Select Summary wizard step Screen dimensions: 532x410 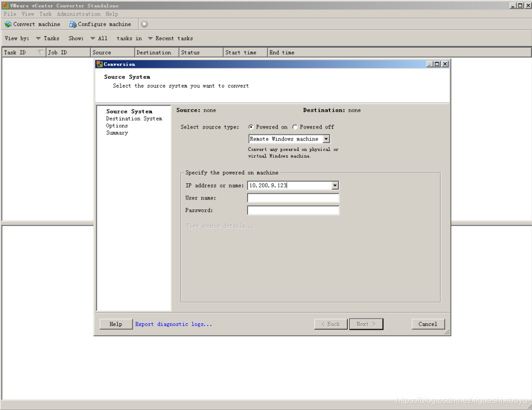click(117, 133)
